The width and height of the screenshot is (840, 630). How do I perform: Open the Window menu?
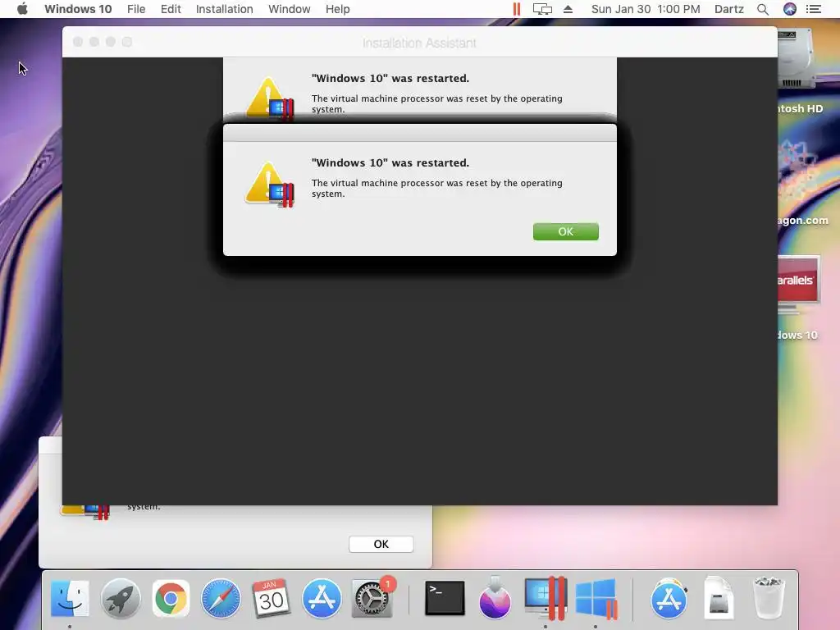pyautogui.click(x=290, y=9)
